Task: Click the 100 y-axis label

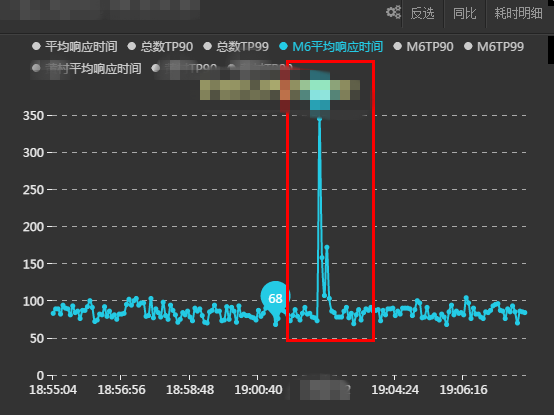Action: (33, 301)
